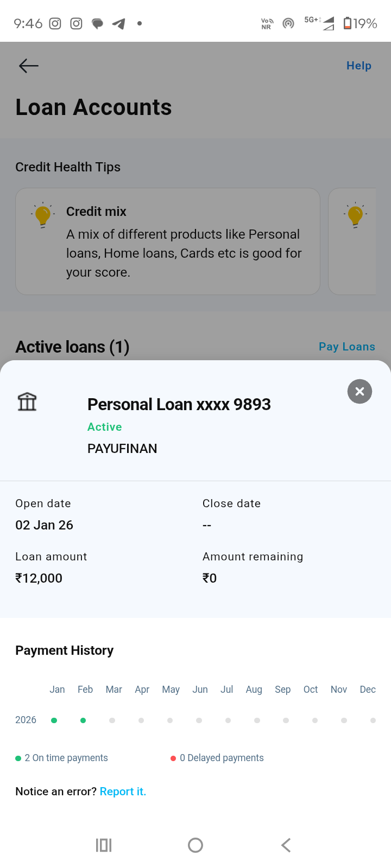
Task: Select the February 2026 payment dot
Action: (83, 720)
